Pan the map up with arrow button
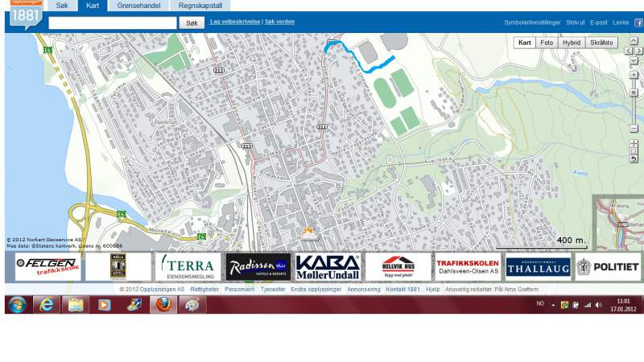 point(634,41)
